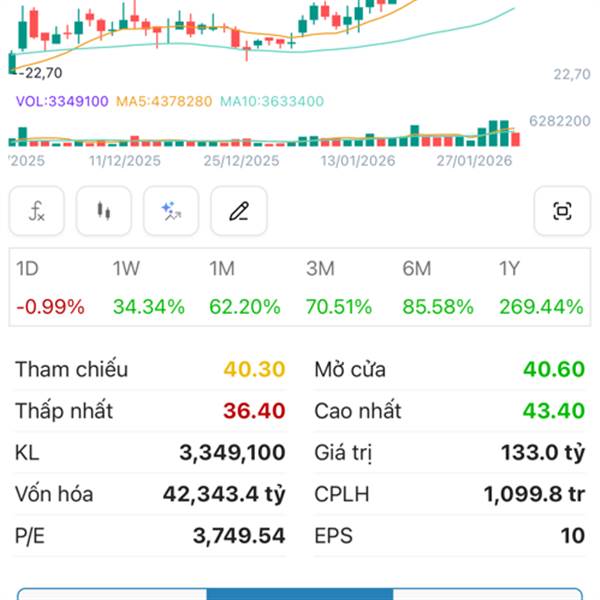The height and width of the screenshot is (600, 600).
Task: Select the 6M period showing 85.58%
Action: pos(438,288)
